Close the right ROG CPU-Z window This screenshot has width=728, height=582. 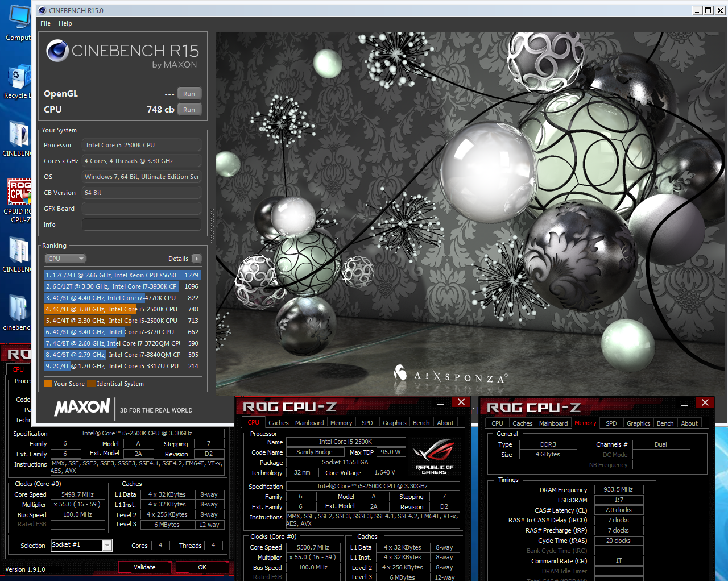705,402
